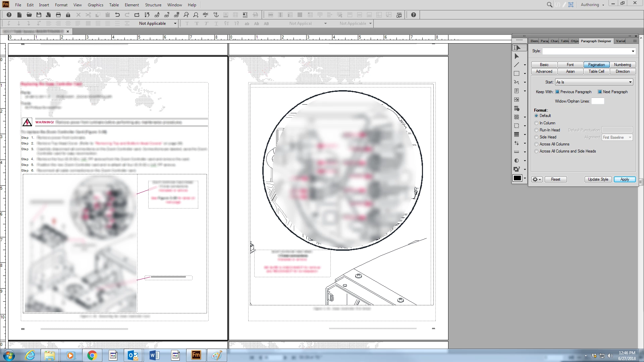Select the Freehand curve tool
644x362 pixels.
pyautogui.click(x=517, y=82)
